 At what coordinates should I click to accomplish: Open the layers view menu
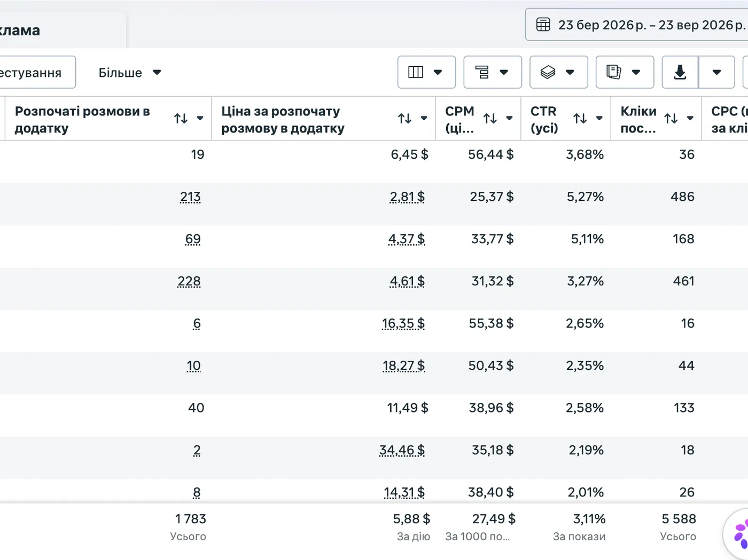pos(559,72)
